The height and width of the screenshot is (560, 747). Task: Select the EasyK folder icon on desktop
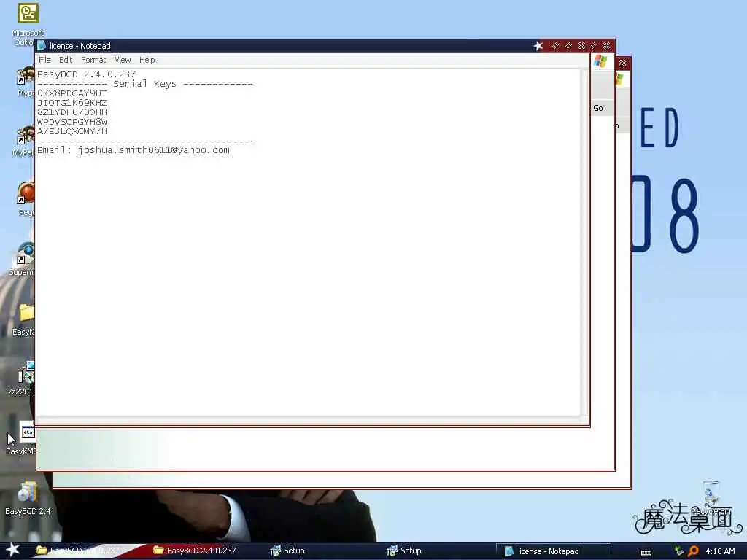click(x=24, y=319)
